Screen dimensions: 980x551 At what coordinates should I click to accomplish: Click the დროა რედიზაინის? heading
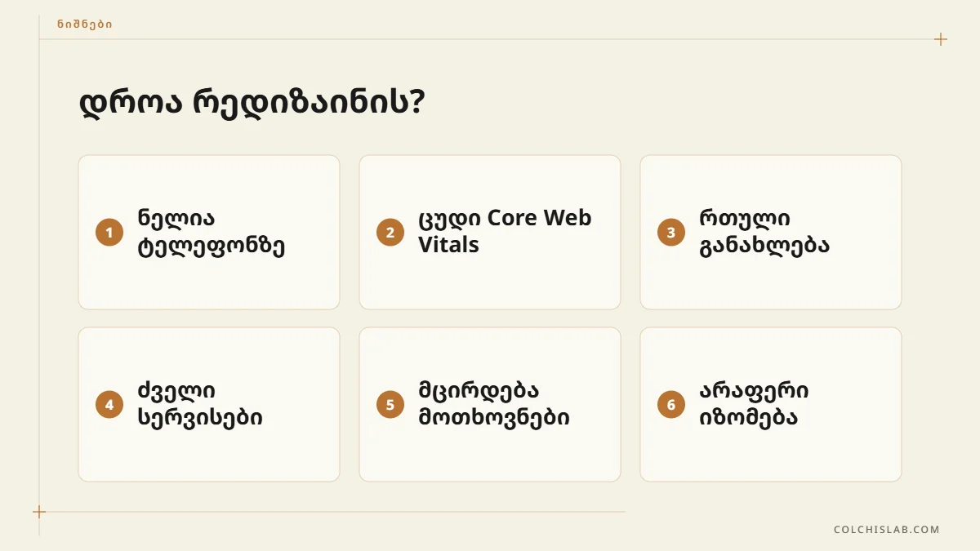click(252, 104)
